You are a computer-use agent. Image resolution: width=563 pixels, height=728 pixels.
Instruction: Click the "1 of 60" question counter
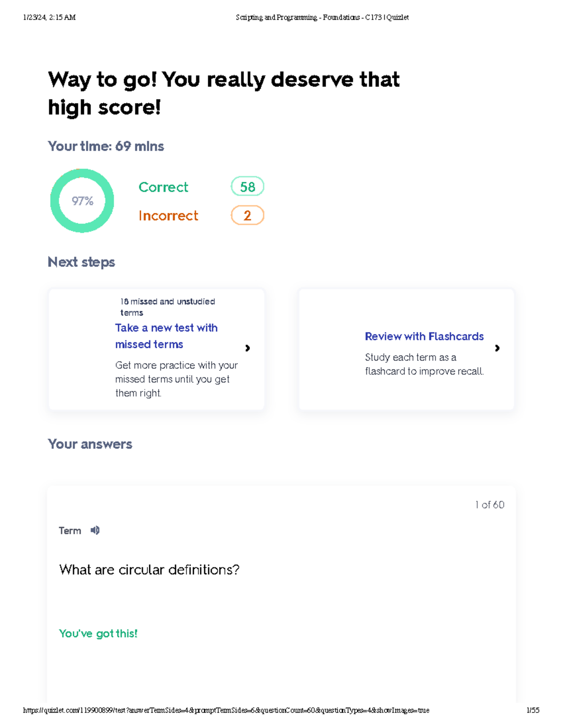click(x=489, y=505)
